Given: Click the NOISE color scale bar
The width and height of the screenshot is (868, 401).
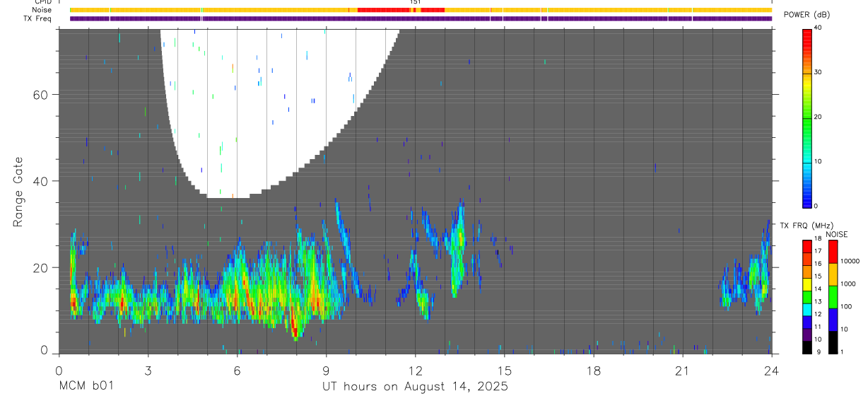Looking at the screenshot, I should coord(833,296).
